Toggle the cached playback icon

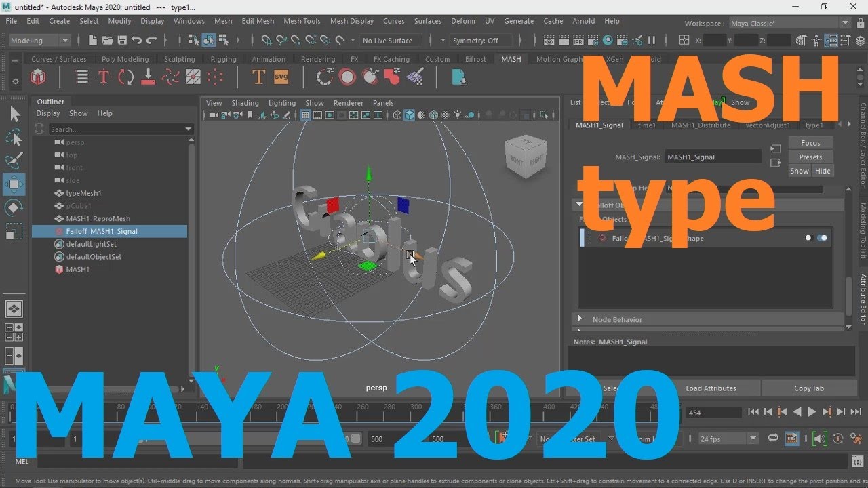coord(791,439)
